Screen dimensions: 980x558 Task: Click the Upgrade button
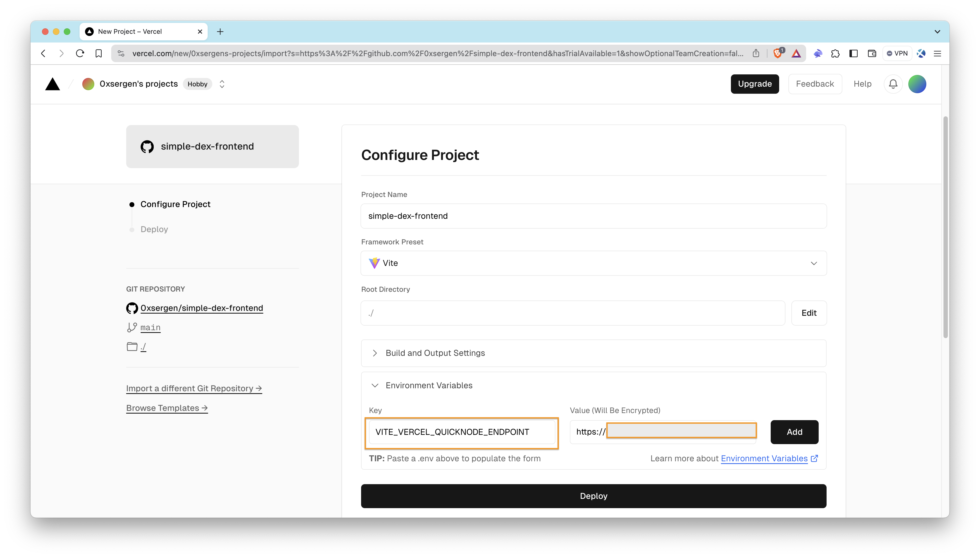click(x=755, y=84)
